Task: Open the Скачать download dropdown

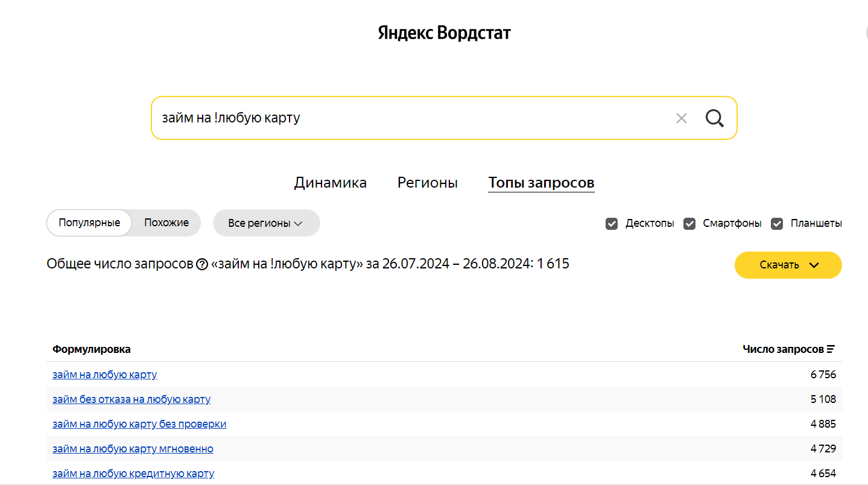Action: (788, 265)
